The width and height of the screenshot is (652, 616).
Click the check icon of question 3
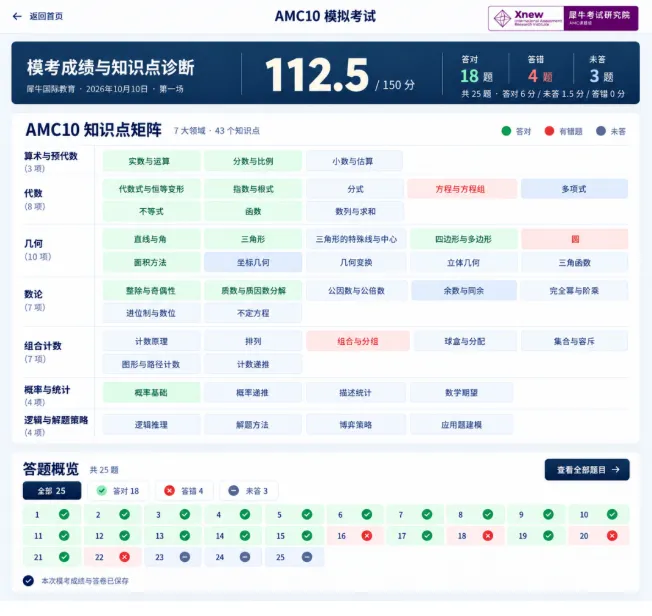coord(185,515)
